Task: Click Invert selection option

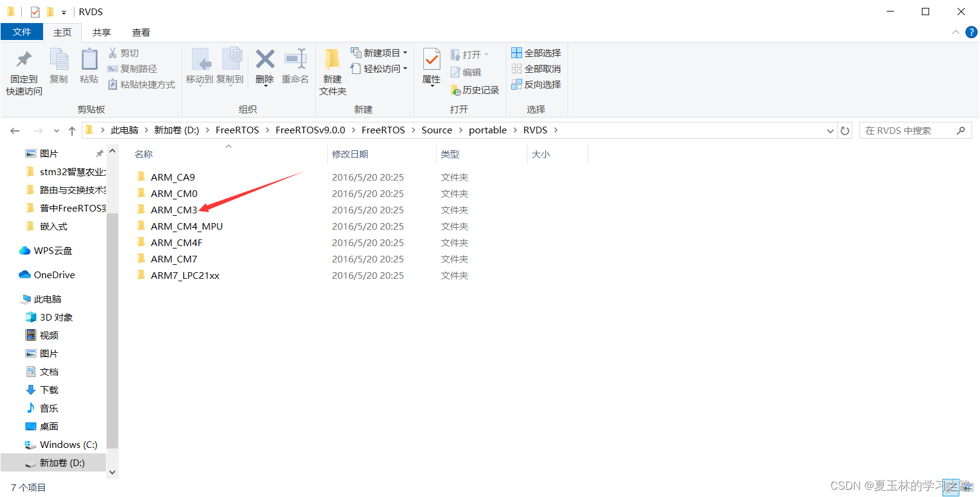Action: [x=536, y=85]
